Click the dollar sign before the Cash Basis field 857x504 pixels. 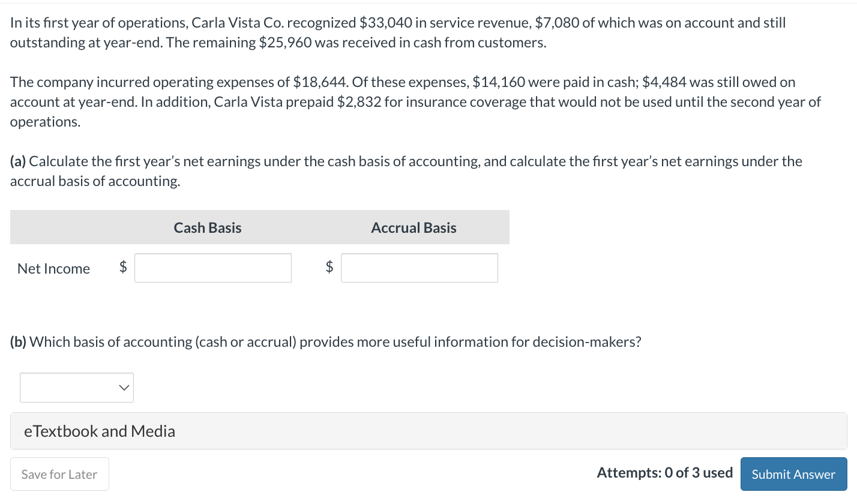pyautogui.click(x=123, y=268)
